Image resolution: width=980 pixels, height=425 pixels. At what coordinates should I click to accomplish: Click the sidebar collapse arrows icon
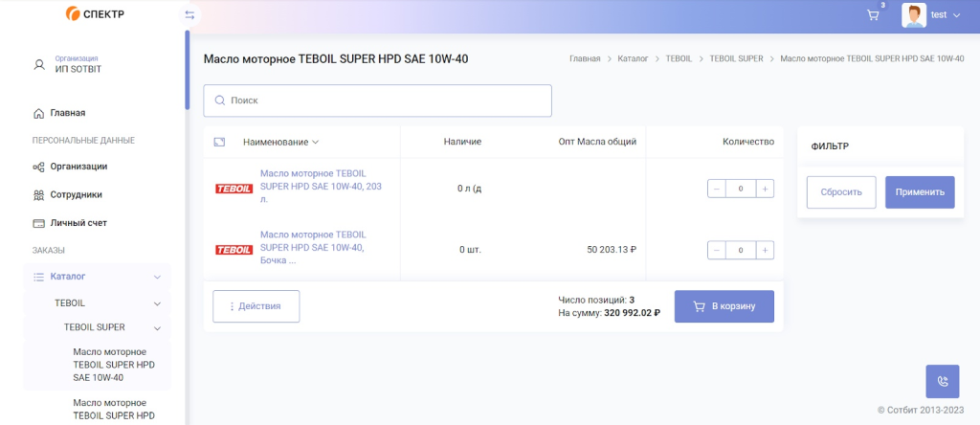point(189,15)
